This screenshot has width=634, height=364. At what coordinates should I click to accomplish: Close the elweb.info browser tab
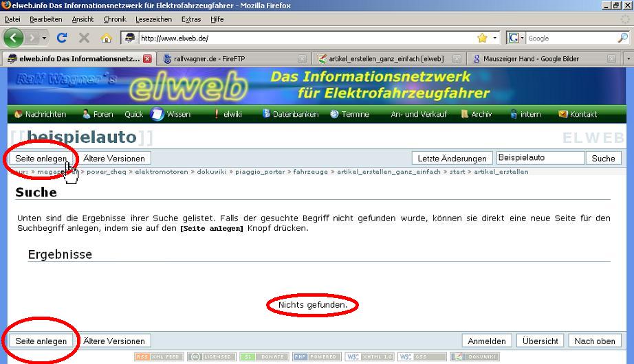(x=146, y=59)
